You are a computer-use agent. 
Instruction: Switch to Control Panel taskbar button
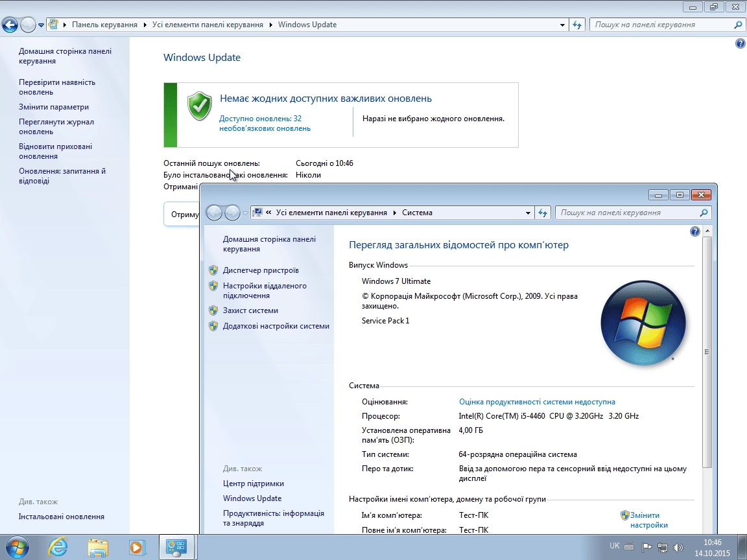coord(176,547)
